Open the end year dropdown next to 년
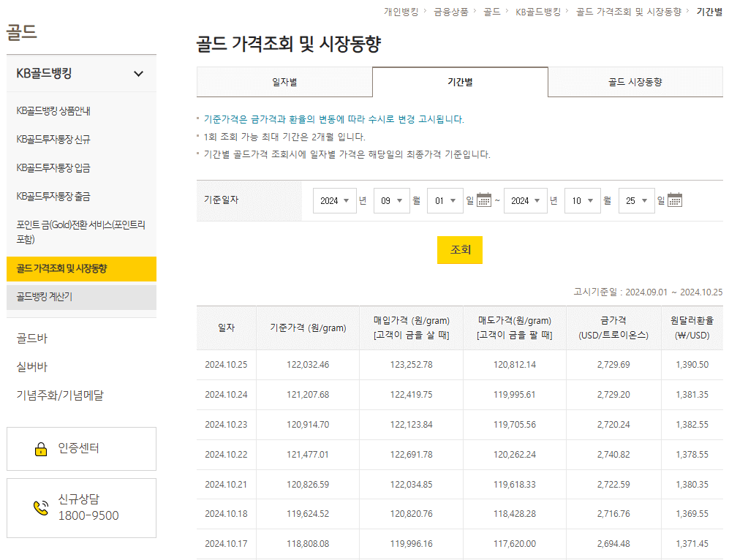Screen dimensions: 748x560 pyautogui.click(x=524, y=200)
